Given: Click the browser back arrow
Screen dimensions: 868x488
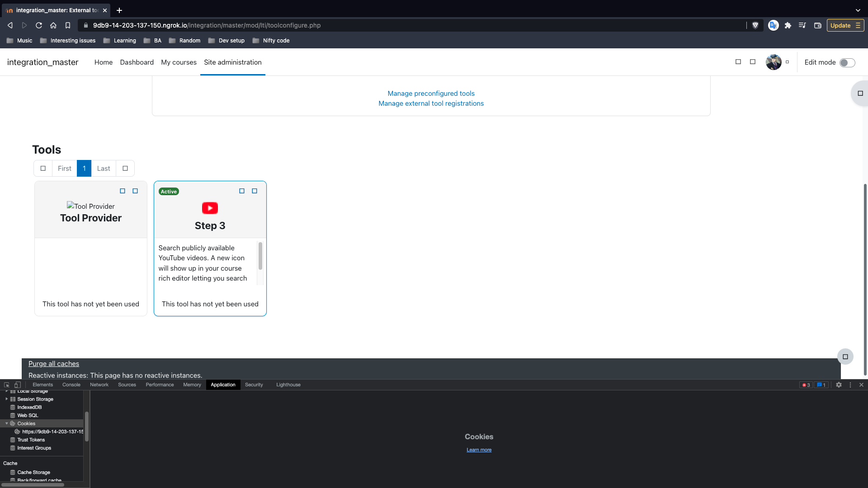Looking at the screenshot, I should click(x=10, y=25).
